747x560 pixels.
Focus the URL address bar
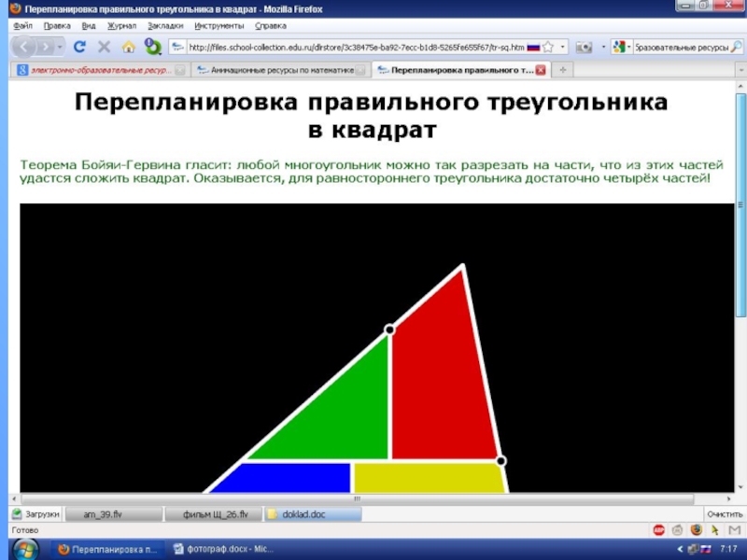click(357, 48)
